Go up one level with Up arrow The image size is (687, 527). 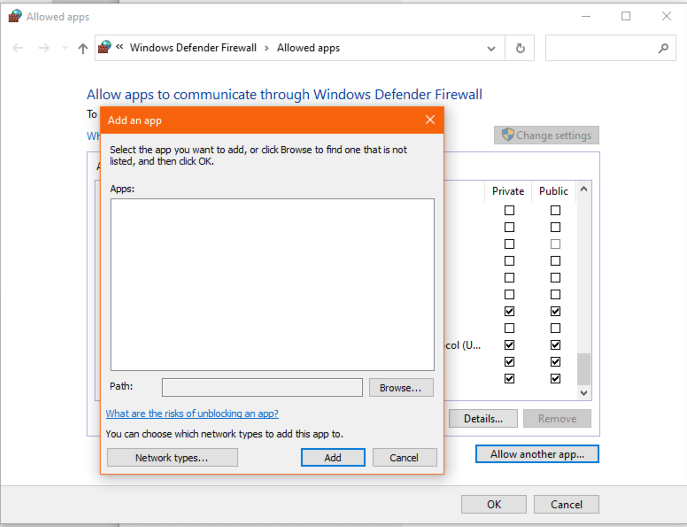pyautogui.click(x=83, y=48)
